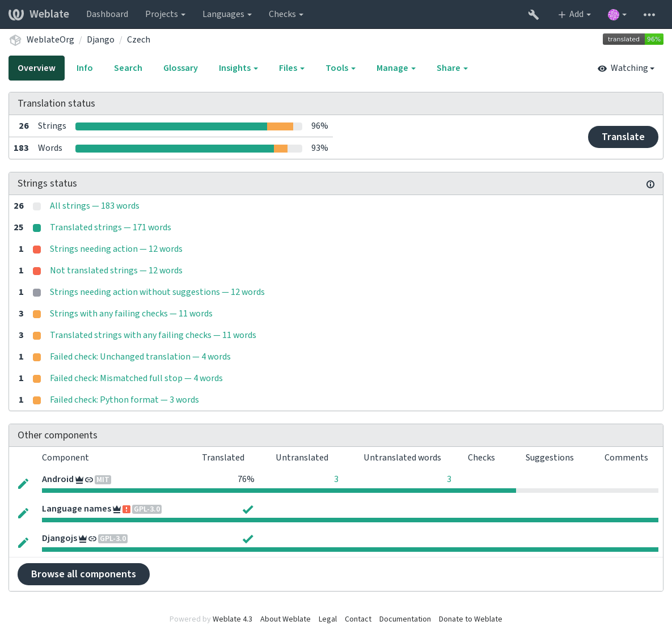This screenshot has width=672, height=638.
Task: Click the MIT license badge on Android
Action: click(x=103, y=479)
